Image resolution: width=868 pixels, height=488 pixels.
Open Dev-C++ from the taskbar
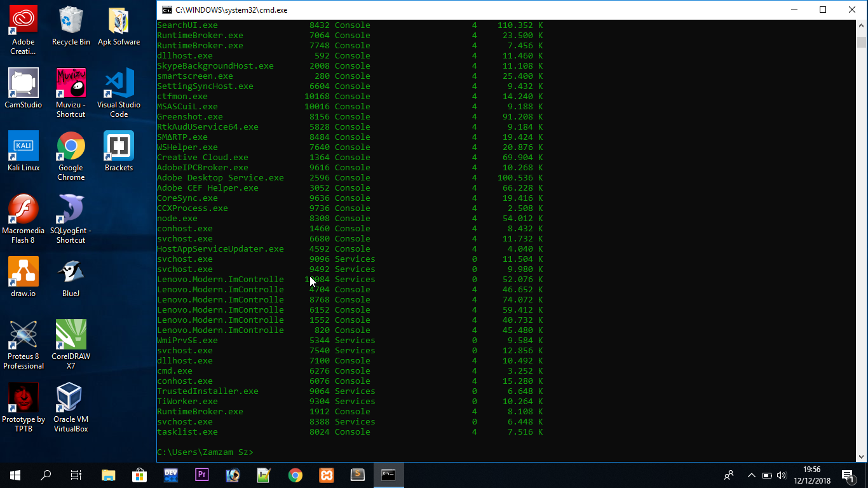[171, 475]
